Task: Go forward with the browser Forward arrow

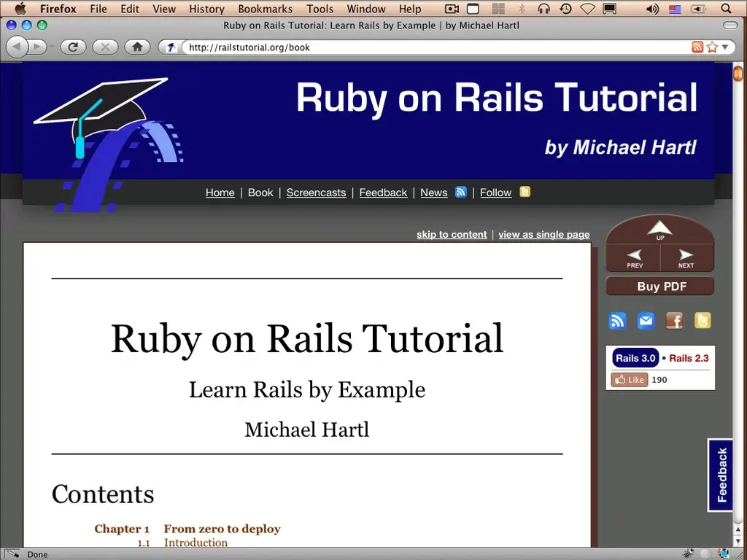Action: (37, 47)
